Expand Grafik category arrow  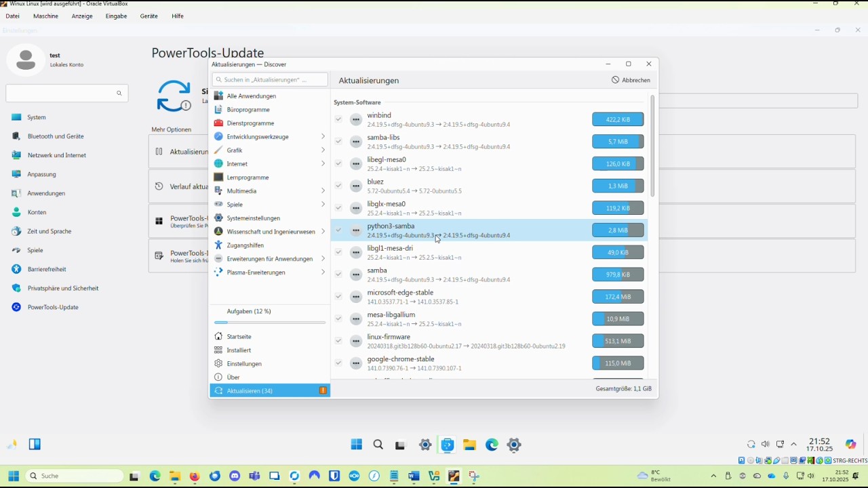pyautogui.click(x=323, y=150)
